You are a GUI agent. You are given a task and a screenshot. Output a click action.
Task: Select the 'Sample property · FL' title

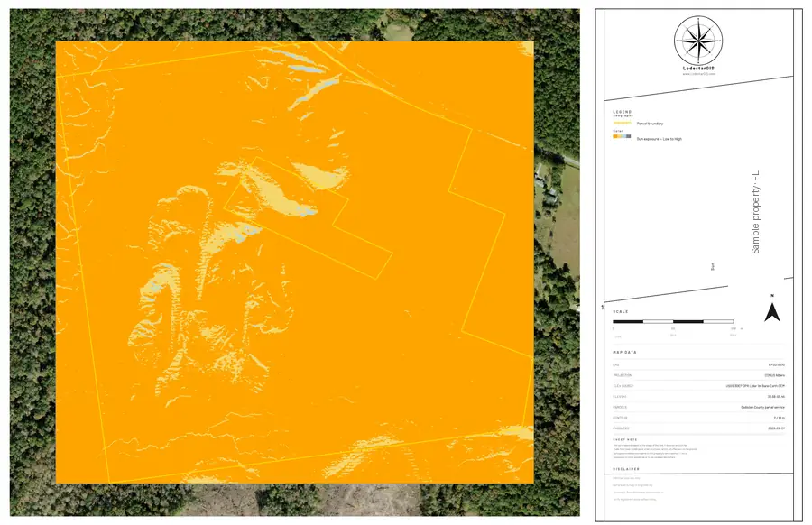tap(755, 212)
